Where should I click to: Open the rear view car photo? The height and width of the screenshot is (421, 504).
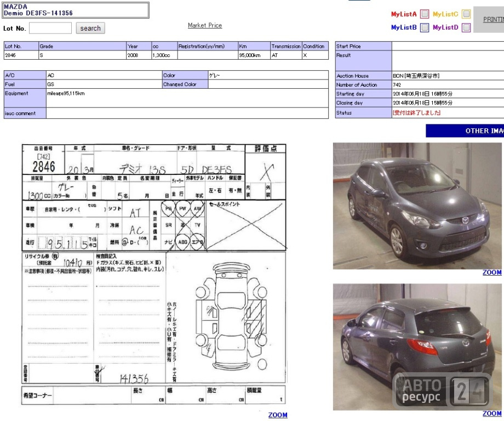(417, 347)
